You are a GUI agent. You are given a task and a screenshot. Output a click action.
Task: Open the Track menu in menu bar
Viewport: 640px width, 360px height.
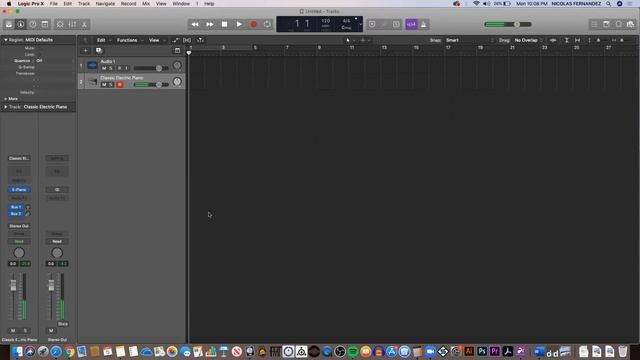click(84, 4)
